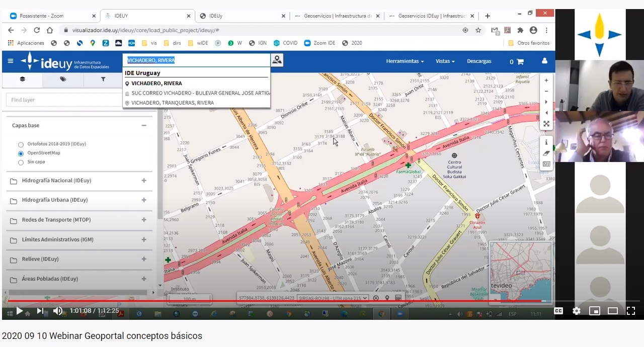This screenshot has height=347, width=644.
Task: Select the eraser tool on the map toolbar
Action: coord(546,153)
